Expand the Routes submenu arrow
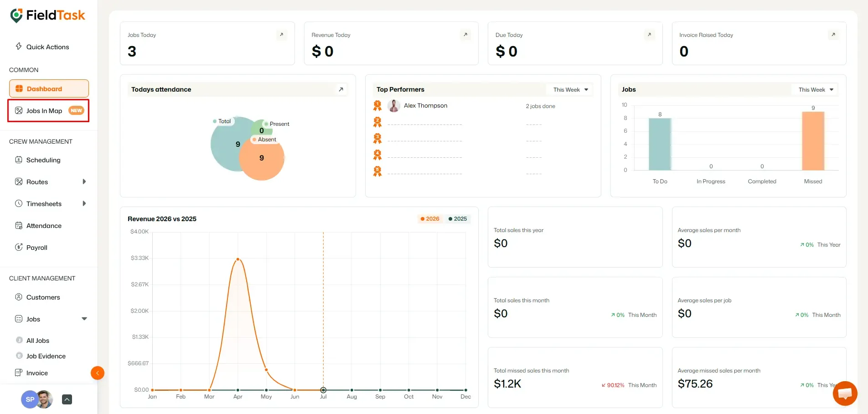868x414 pixels. point(84,181)
